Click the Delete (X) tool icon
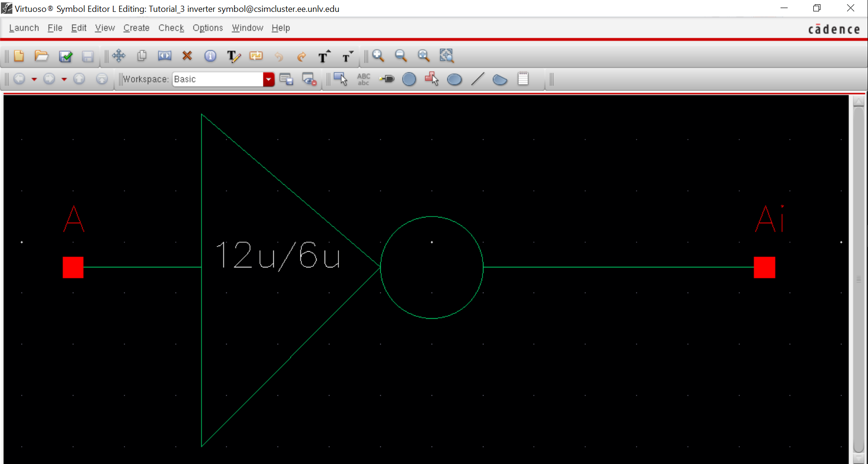Viewport: 868px width, 464px height. coord(187,56)
